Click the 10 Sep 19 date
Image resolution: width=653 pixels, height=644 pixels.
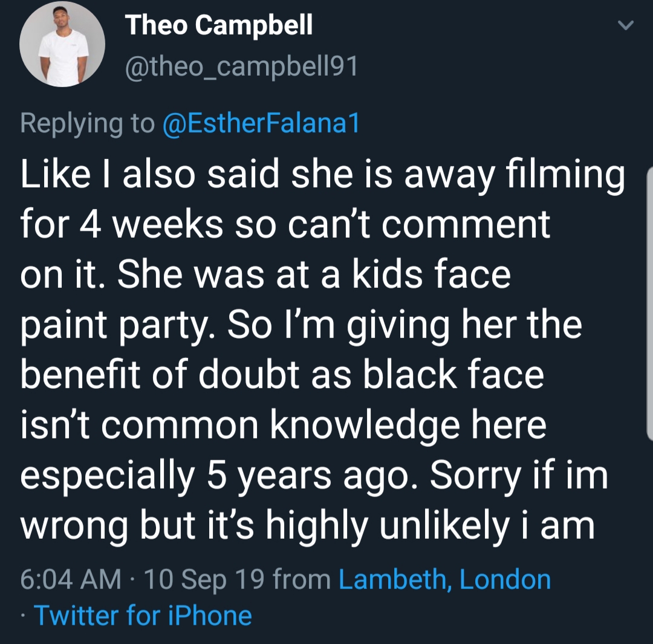(x=204, y=579)
